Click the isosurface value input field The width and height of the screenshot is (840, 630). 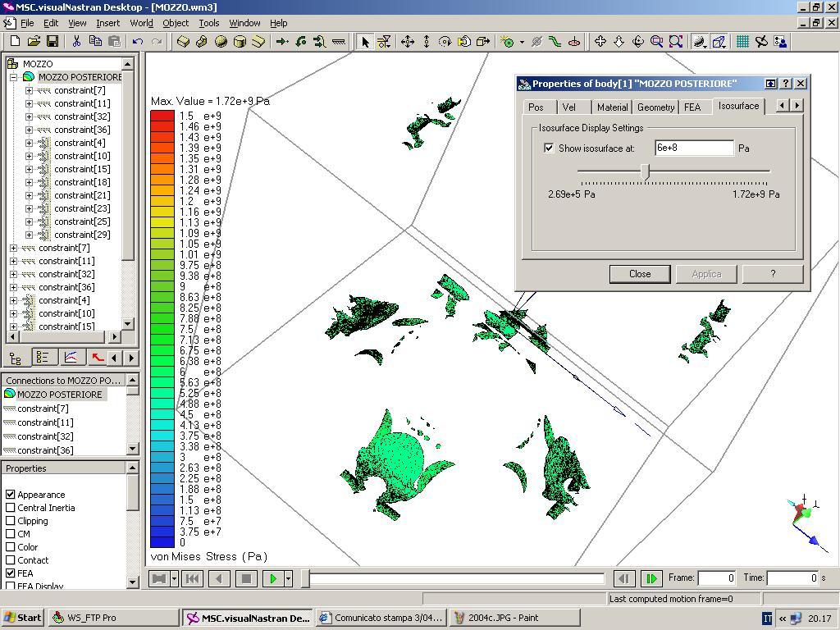tap(694, 148)
